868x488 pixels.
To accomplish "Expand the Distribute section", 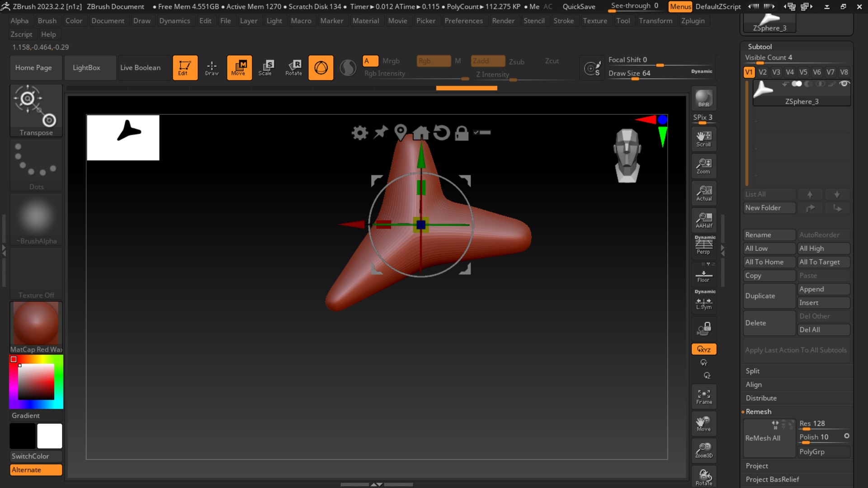I will pyautogui.click(x=761, y=398).
